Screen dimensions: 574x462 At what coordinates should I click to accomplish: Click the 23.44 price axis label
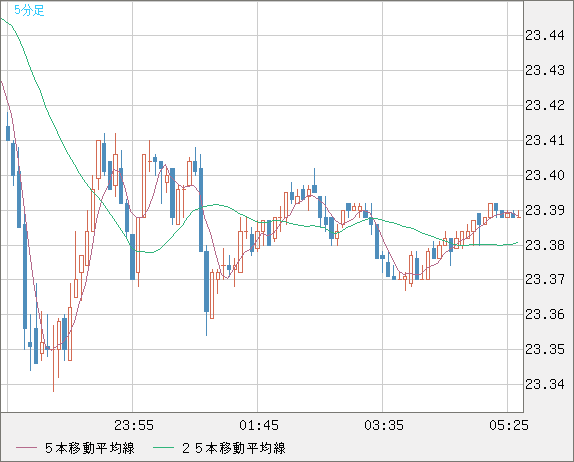[x=545, y=36]
